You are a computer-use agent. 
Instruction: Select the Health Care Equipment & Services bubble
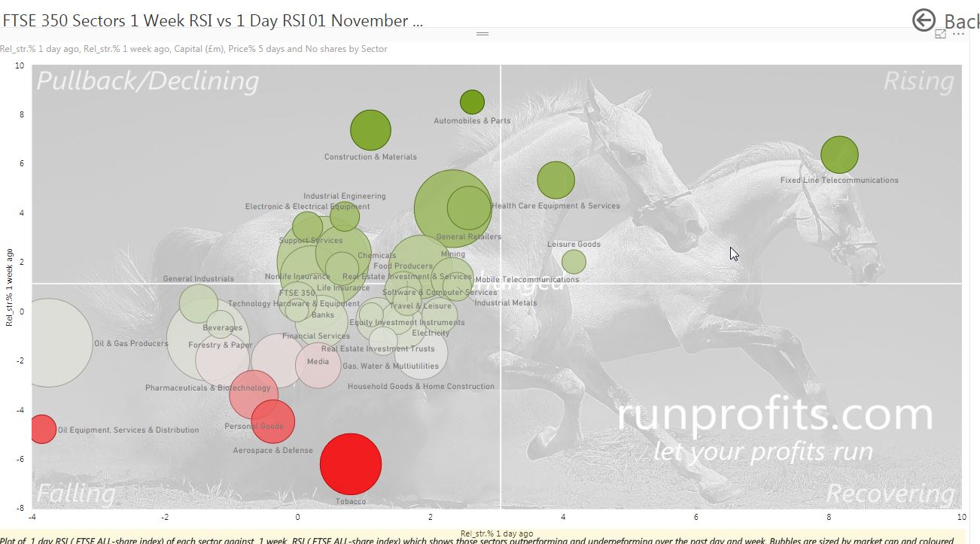point(556,180)
